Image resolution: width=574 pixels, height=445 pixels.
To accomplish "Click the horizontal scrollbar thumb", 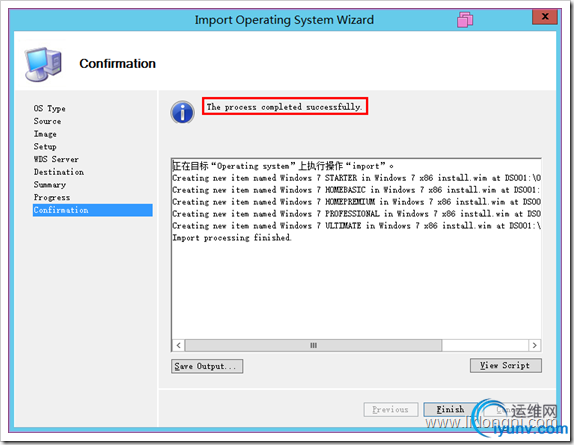I will (313, 345).
